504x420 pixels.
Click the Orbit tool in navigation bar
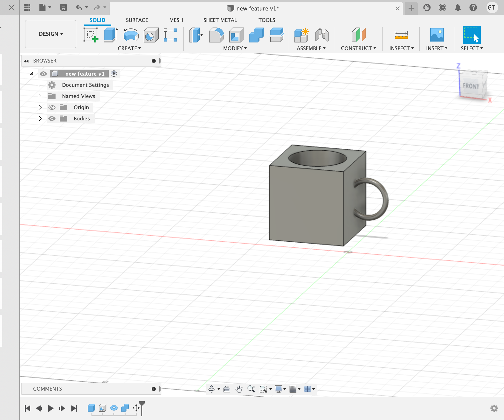tap(211, 389)
